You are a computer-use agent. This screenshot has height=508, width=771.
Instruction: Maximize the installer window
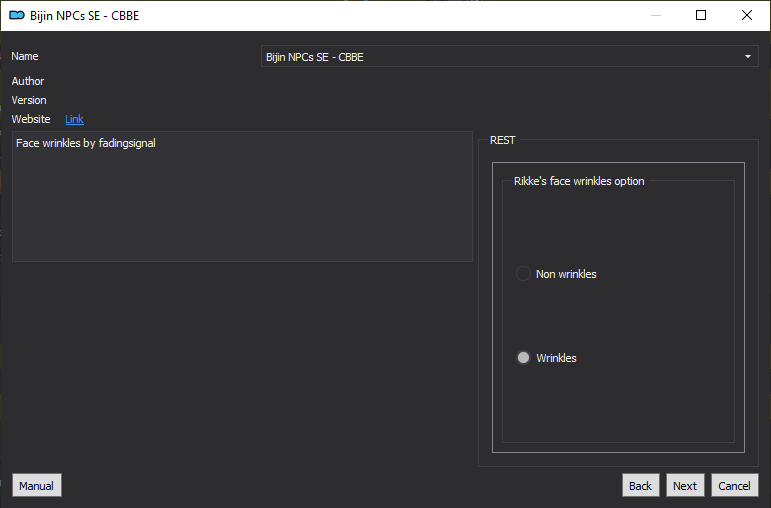701,15
